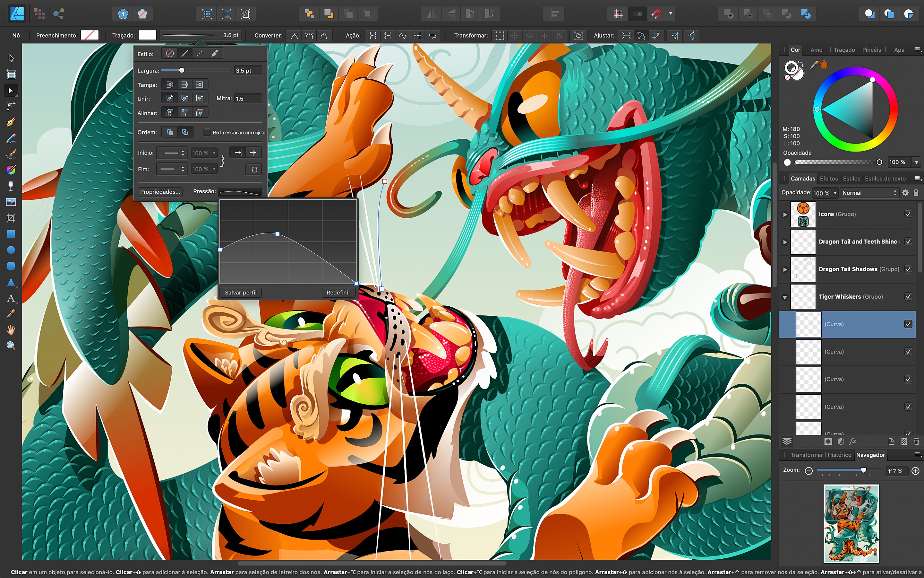
Task: Click the Preenchimento fill swatch
Action: 90,35
